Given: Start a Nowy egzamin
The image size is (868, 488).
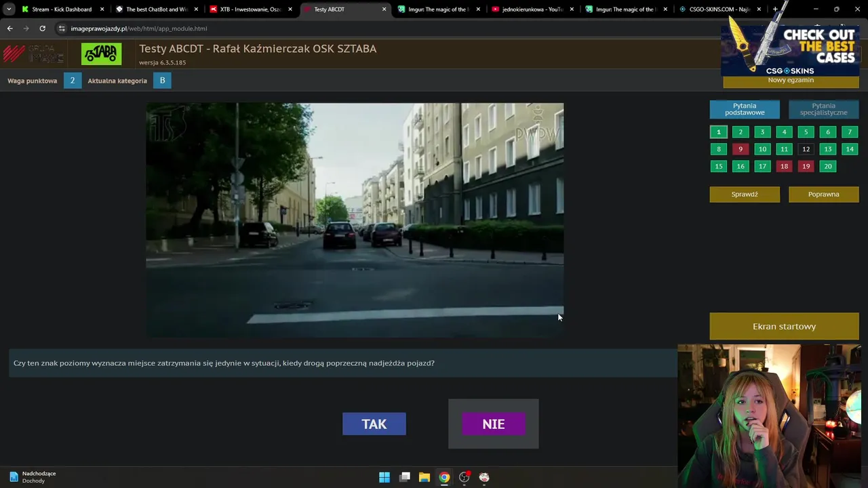Looking at the screenshot, I should pos(791,81).
